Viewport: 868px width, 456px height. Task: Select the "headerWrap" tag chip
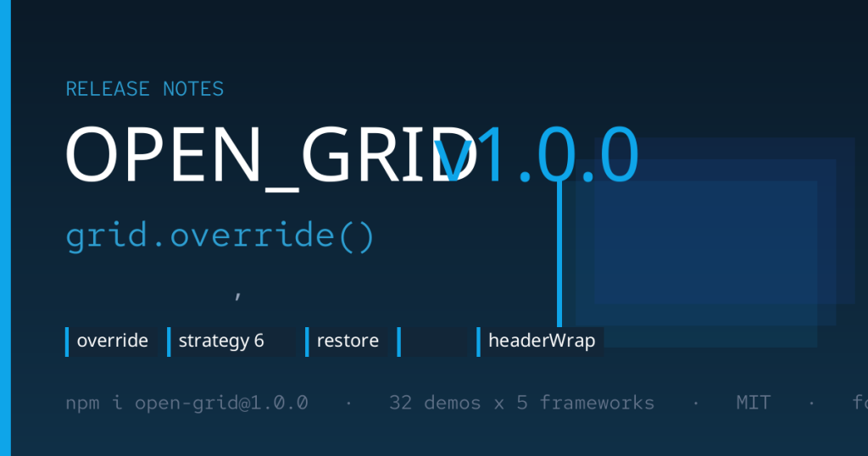pos(540,342)
